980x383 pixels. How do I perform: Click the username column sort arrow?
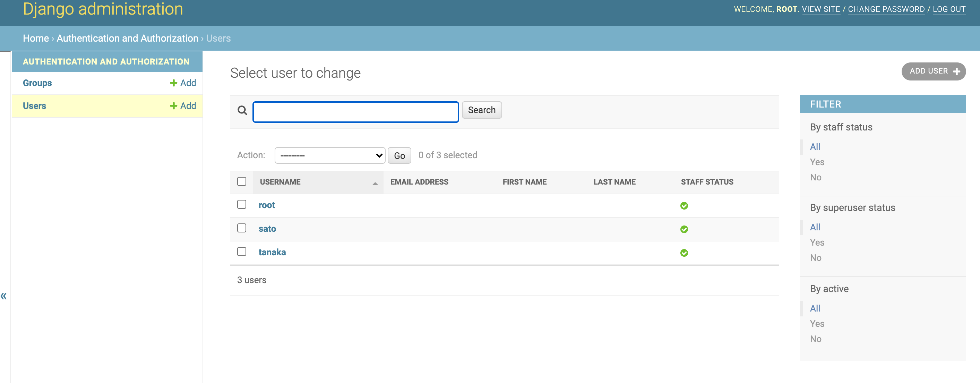point(375,183)
